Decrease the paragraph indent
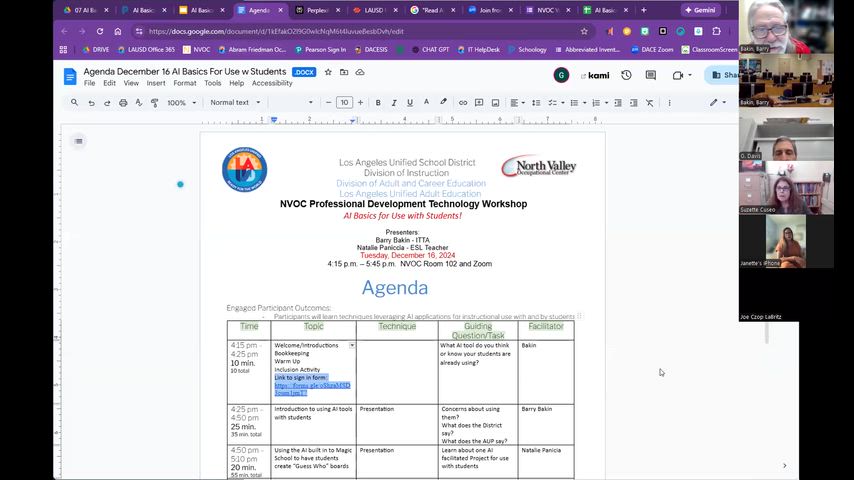854x480 pixels. tap(618, 102)
